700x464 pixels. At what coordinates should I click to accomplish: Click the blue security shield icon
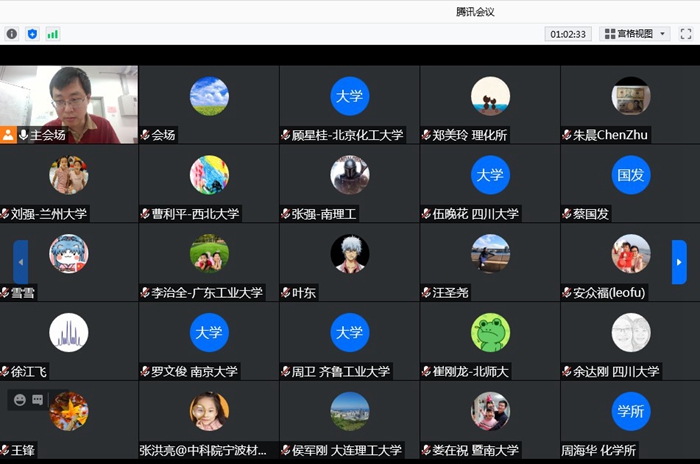click(x=32, y=34)
